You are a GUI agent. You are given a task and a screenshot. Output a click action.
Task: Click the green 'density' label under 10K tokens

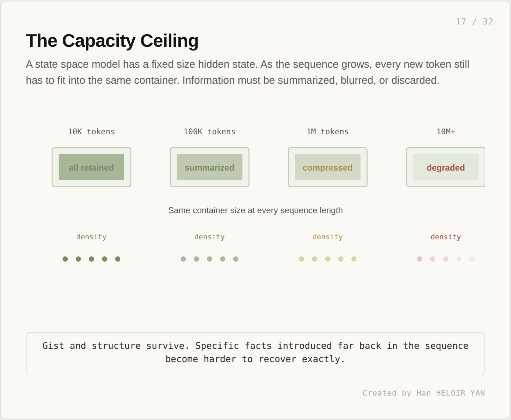(91, 237)
